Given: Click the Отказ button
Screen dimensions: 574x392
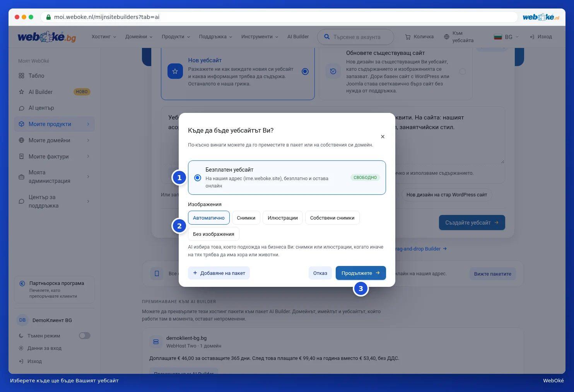Looking at the screenshot, I should pos(320,273).
